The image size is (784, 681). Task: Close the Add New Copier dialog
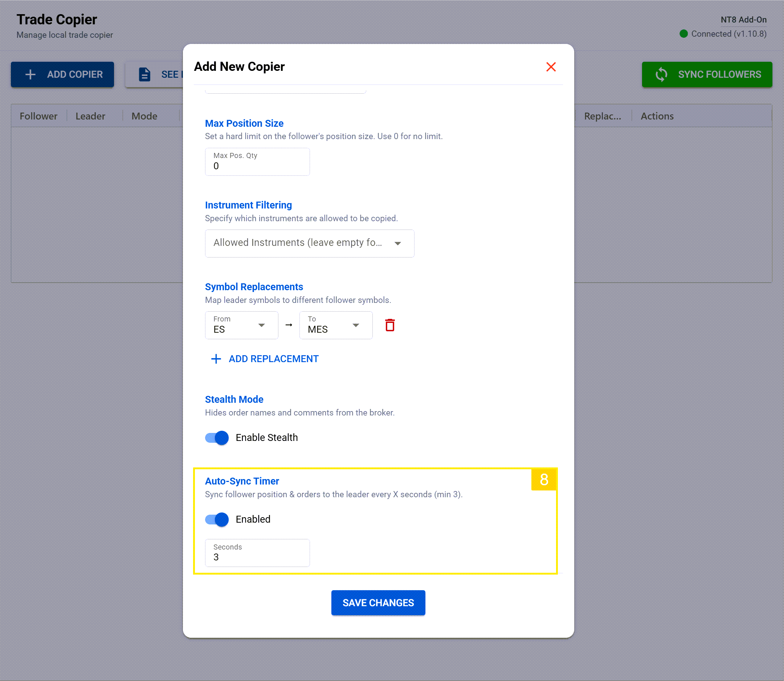551,67
